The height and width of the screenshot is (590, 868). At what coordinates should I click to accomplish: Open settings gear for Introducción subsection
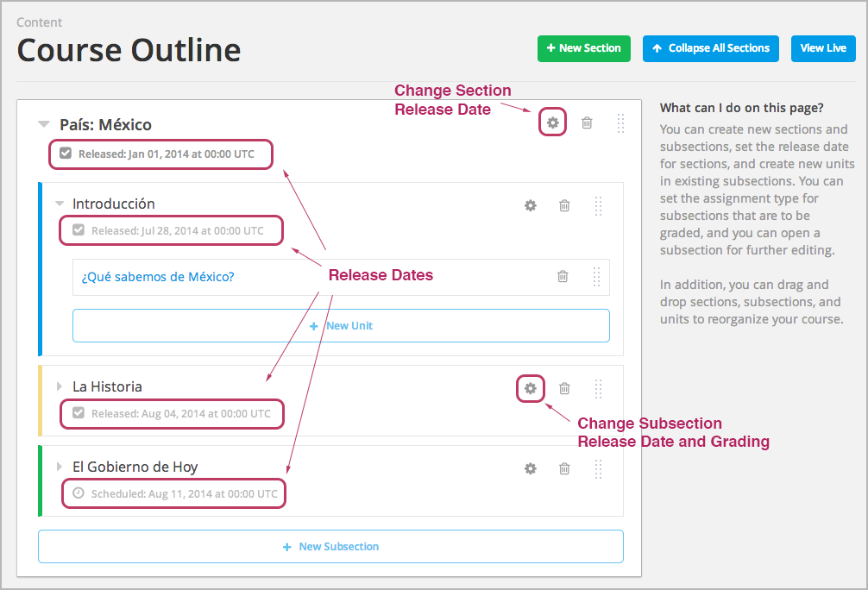click(531, 206)
